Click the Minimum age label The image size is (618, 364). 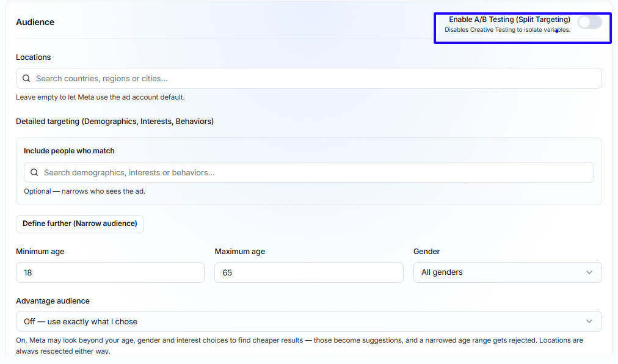(40, 252)
